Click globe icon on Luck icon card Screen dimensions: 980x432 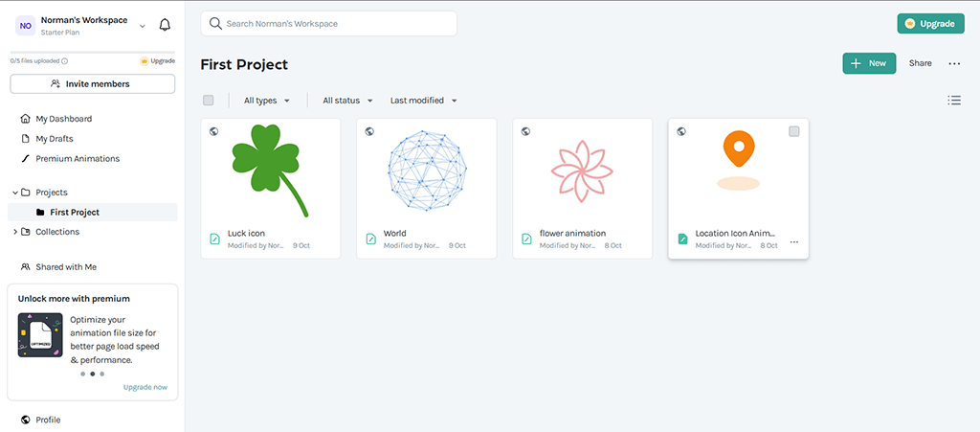[x=213, y=131]
